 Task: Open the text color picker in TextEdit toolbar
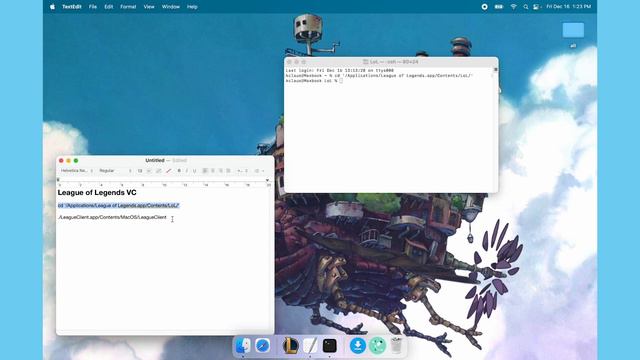[x=159, y=171]
